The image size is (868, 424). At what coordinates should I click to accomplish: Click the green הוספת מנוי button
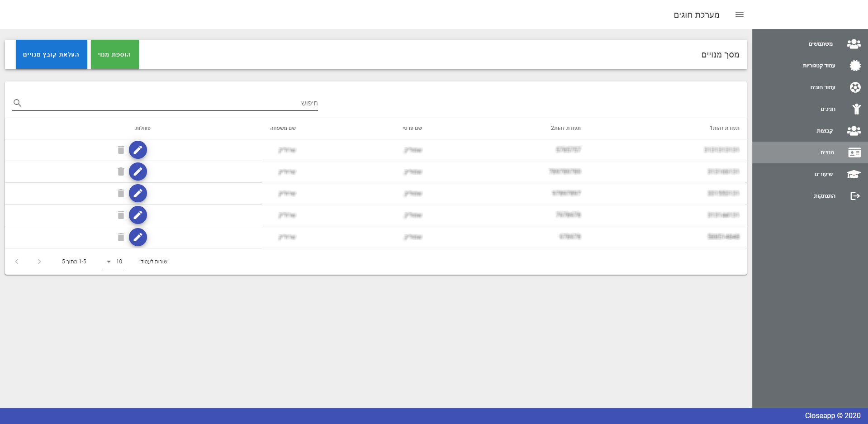point(114,54)
